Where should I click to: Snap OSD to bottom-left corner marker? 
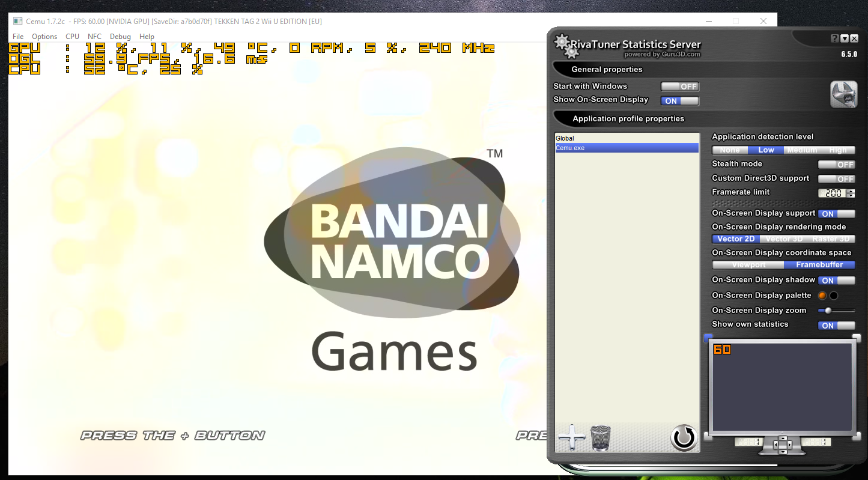tap(708, 437)
